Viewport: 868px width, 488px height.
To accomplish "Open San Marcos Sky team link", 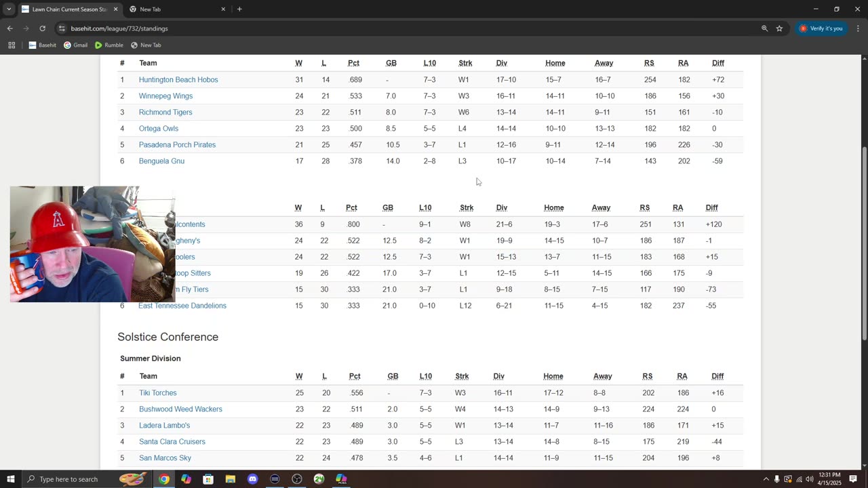I will tap(165, 458).
